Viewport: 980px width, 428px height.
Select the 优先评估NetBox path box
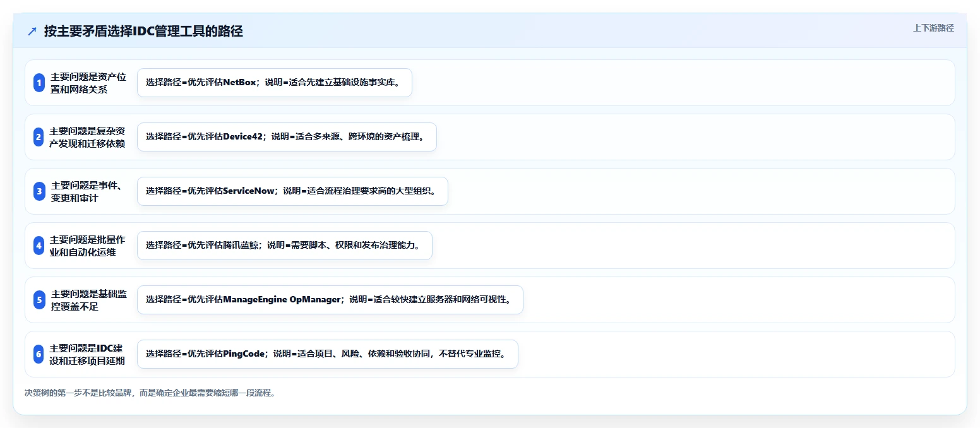[x=275, y=83]
